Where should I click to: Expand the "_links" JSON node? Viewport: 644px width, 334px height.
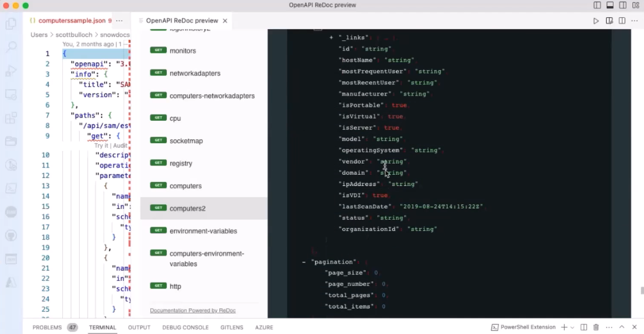[331, 38]
